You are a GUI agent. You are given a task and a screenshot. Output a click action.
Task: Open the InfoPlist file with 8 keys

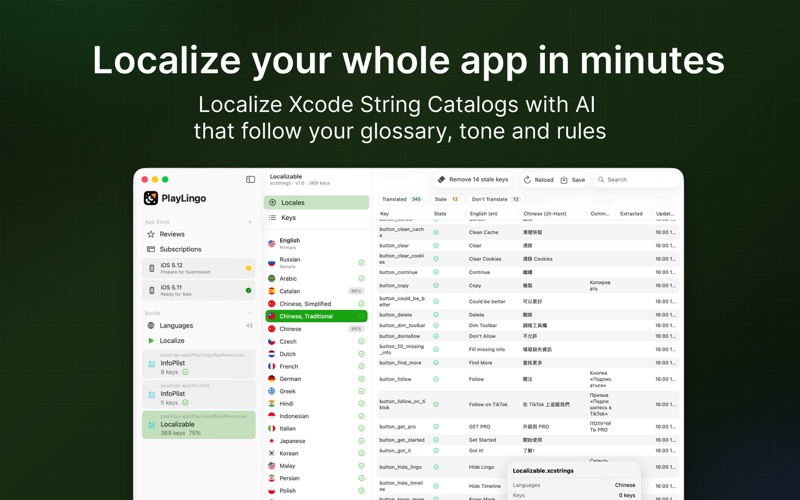(198, 364)
